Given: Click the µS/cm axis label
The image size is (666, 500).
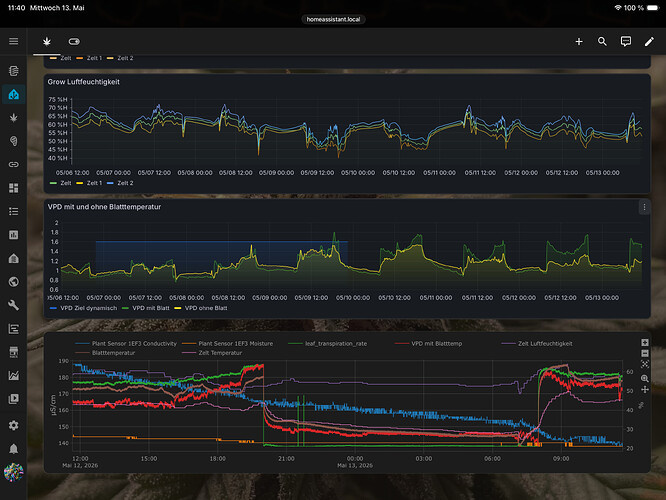Looking at the screenshot, I should (53, 405).
